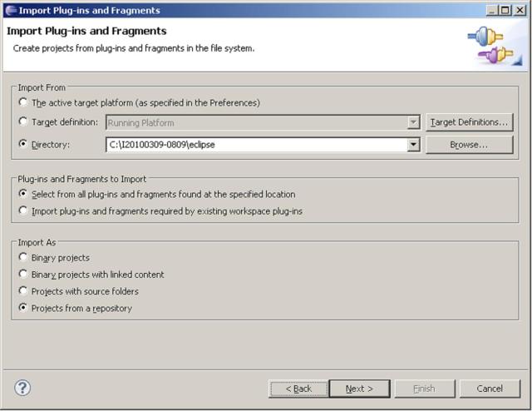This screenshot has height=411, width=532.
Task: Select Binary projects import option
Action: point(23,257)
